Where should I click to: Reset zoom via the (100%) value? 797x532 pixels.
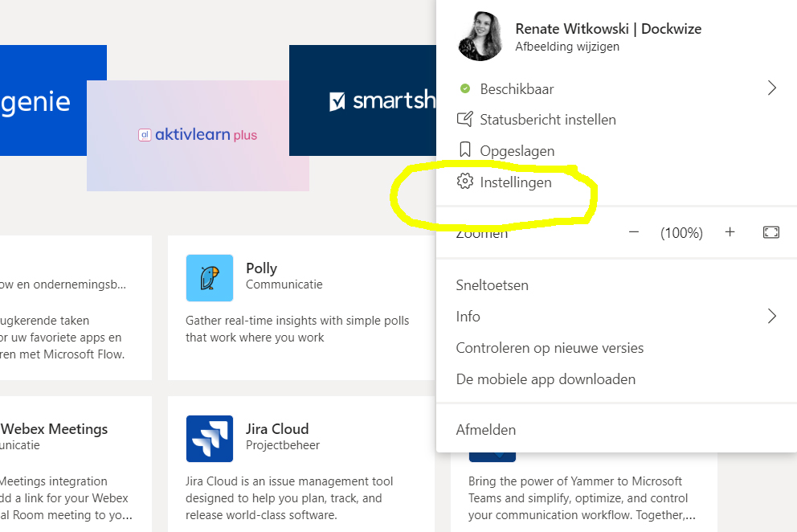coord(681,233)
